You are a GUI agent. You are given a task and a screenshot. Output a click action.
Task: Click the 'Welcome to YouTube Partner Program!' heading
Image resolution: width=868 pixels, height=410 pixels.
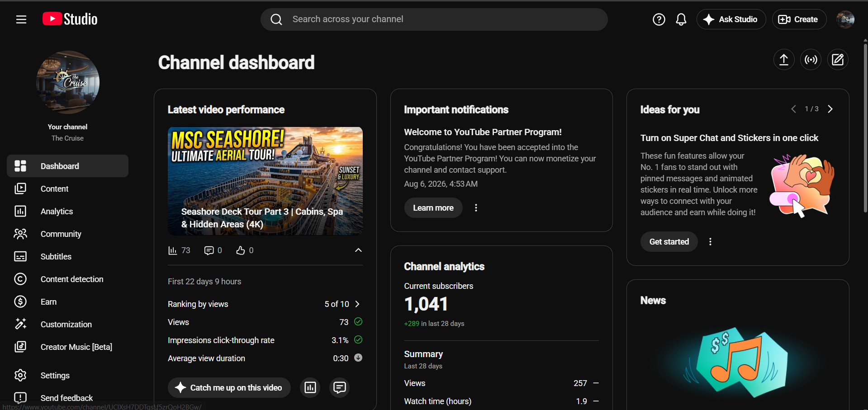point(483,132)
